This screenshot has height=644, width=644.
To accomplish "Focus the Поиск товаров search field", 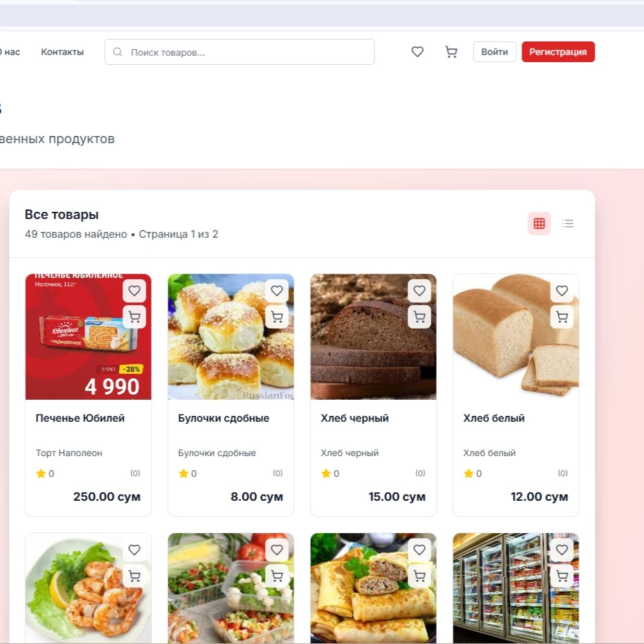I will (x=240, y=52).
